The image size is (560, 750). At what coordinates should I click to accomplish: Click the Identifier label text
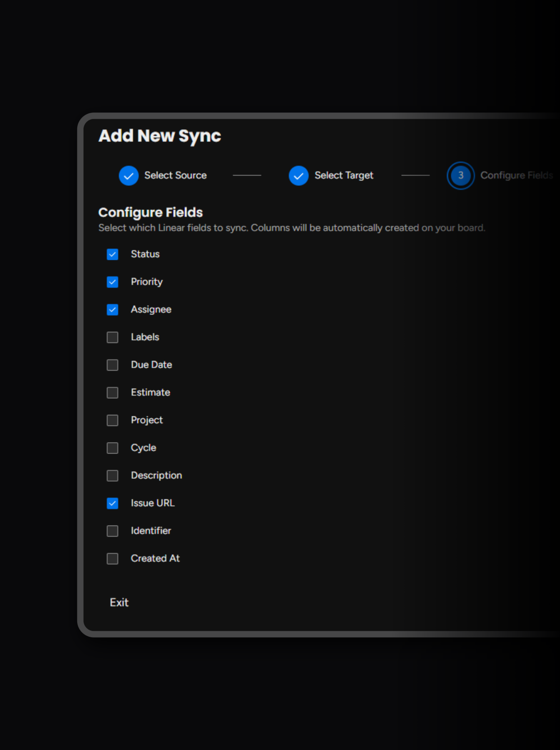[151, 531]
